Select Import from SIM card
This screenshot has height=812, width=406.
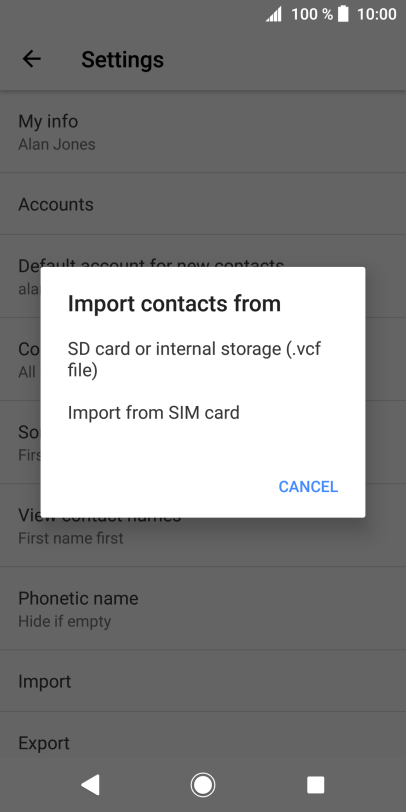tap(202, 413)
